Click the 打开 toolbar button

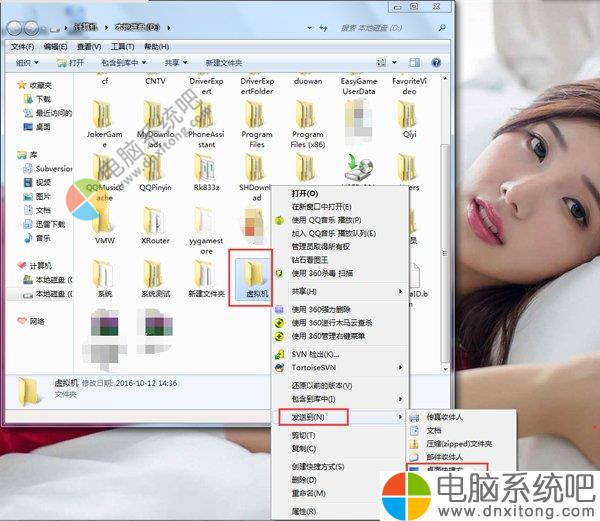70,63
